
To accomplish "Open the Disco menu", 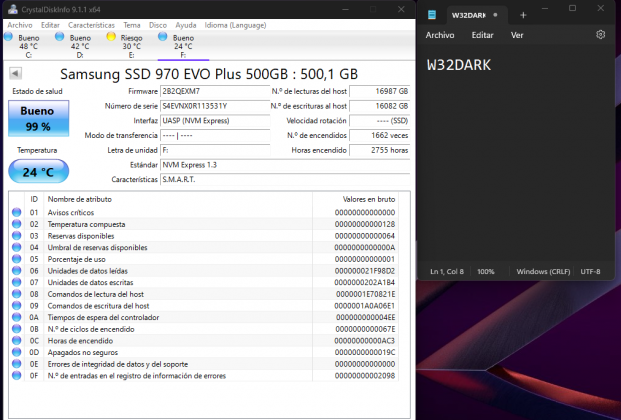I will [158, 25].
